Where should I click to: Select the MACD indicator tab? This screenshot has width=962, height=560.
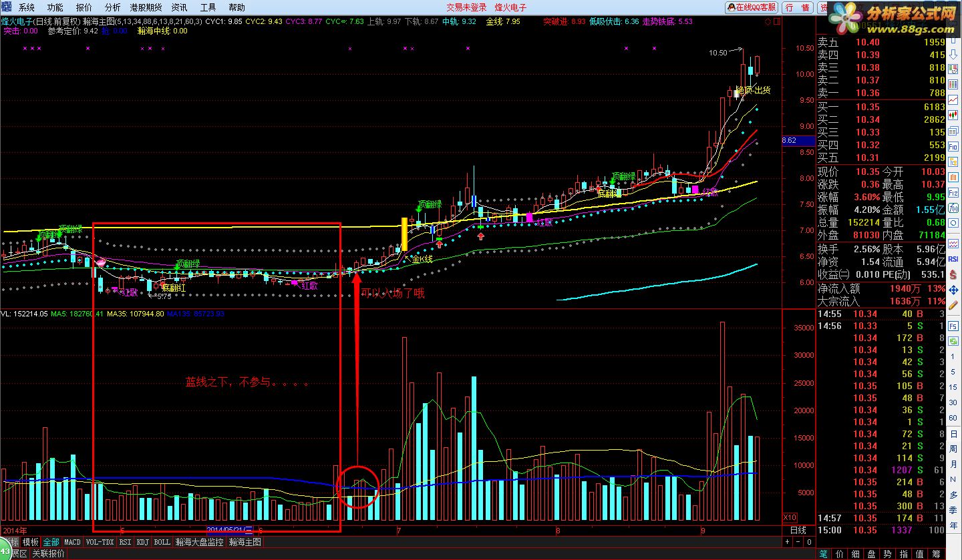click(72, 542)
